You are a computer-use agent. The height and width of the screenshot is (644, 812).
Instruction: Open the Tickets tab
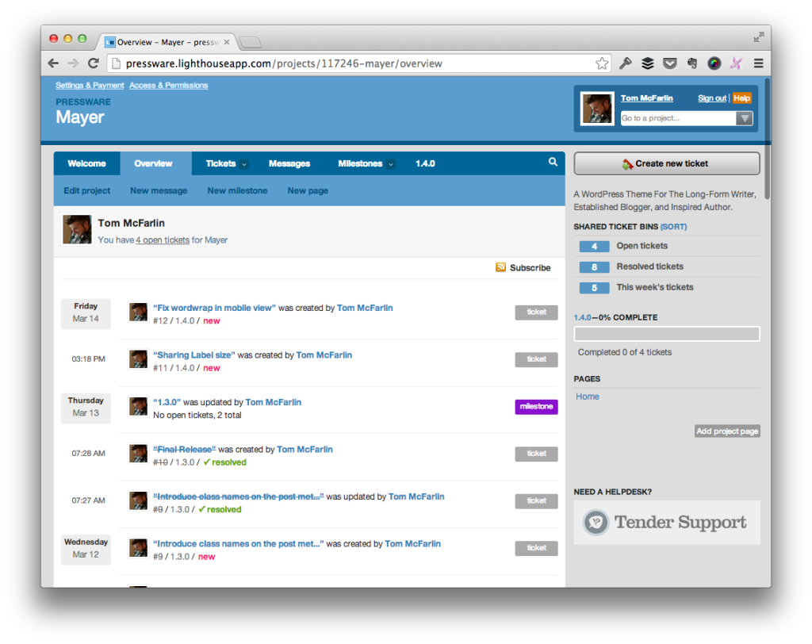(220, 163)
